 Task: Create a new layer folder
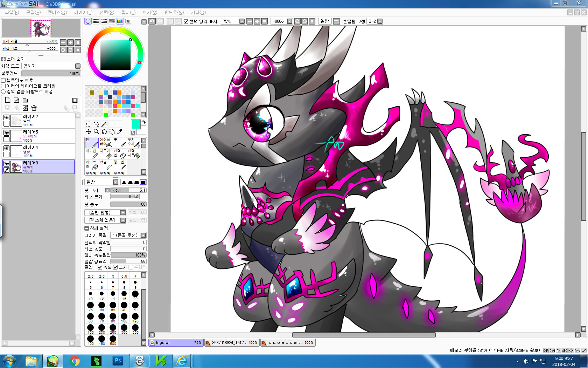pos(25,100)
